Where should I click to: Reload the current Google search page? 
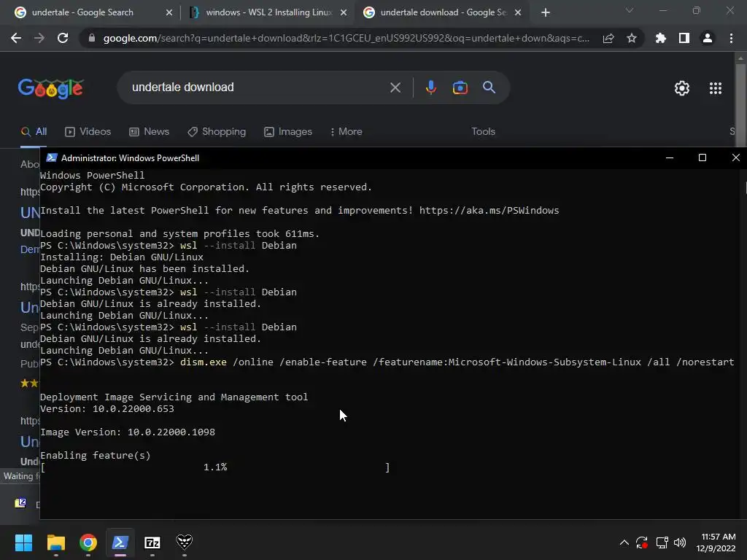coord(63,38)
